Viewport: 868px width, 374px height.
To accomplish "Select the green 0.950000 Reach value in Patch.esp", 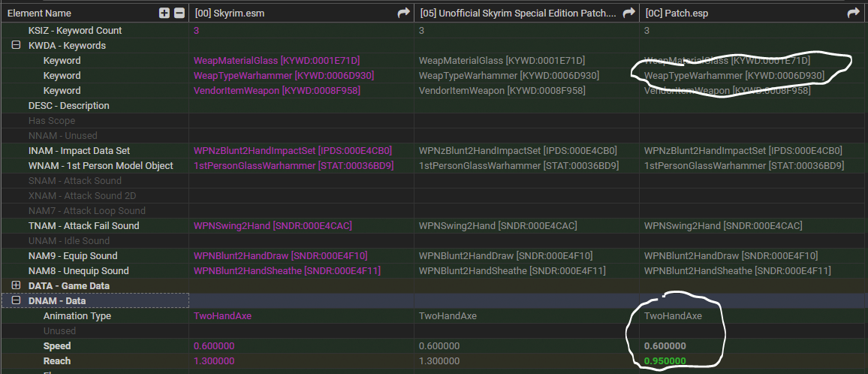I will tap(665, 361).
